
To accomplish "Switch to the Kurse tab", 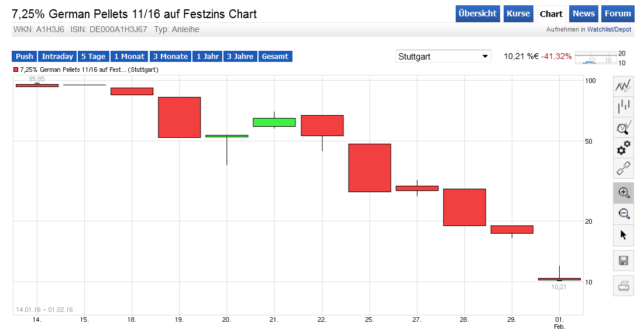I will tap(518, 13).
